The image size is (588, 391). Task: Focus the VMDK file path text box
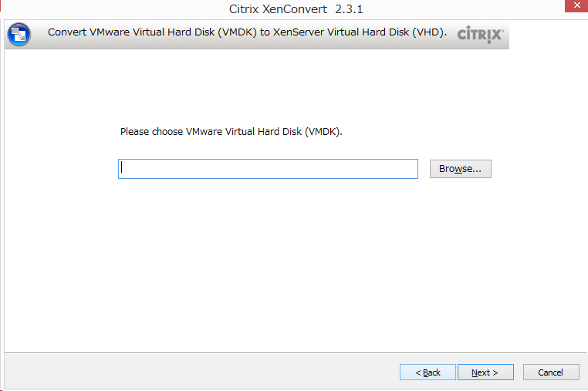click(268, 169)
